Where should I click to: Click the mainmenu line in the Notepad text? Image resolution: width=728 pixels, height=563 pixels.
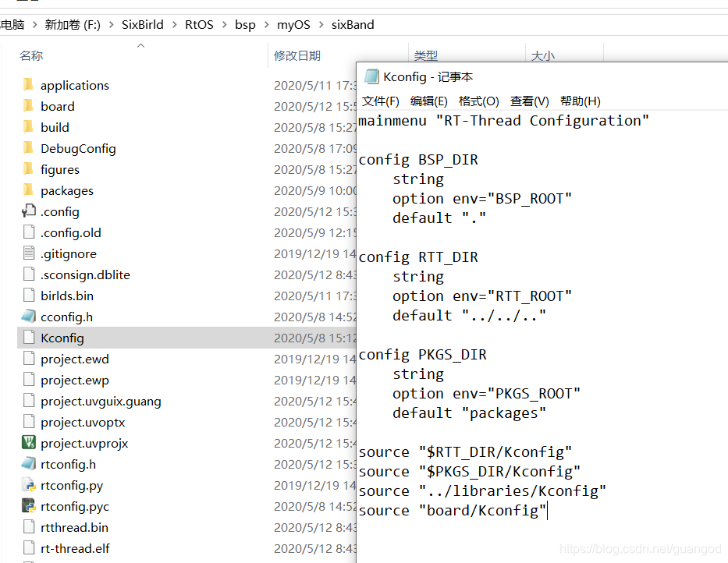point(503,121)
